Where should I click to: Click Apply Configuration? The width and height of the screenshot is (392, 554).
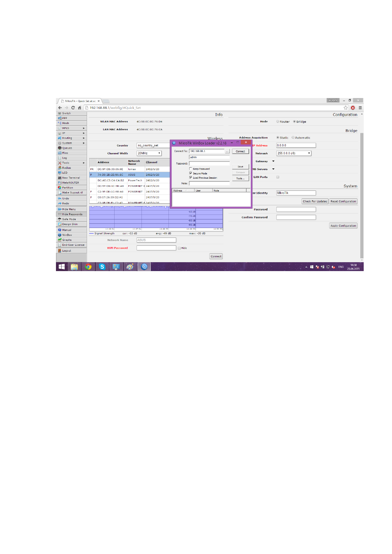(343, 226)
